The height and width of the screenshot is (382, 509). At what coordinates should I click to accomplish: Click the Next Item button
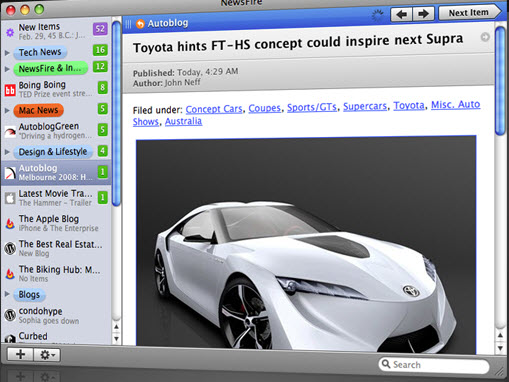click(x=469, y=13)
